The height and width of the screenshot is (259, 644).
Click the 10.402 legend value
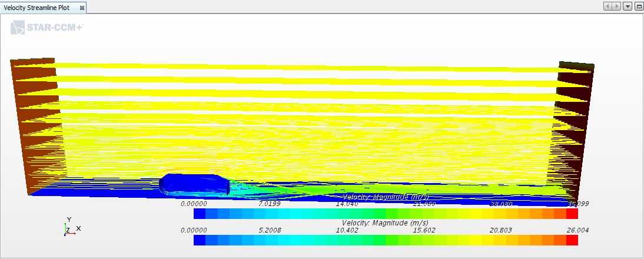click(347, 230)
